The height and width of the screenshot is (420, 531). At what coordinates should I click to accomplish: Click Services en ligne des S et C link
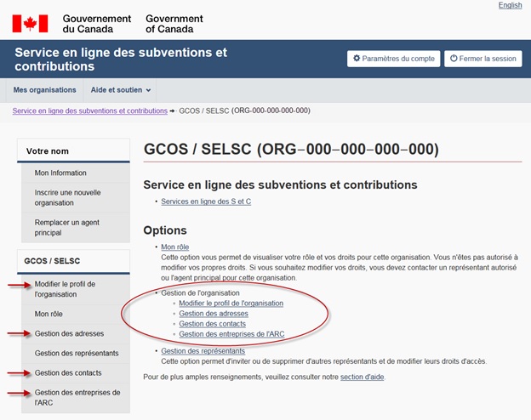(206, 201)
